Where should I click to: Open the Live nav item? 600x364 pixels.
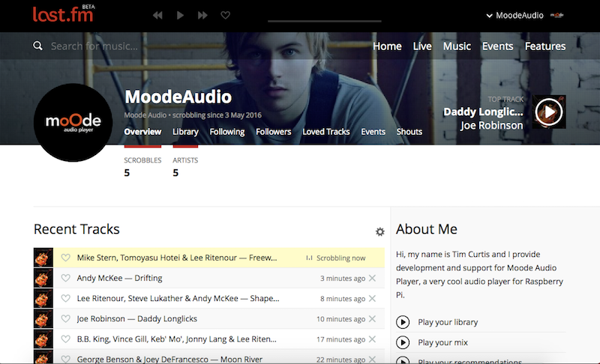tap(422, 46)
